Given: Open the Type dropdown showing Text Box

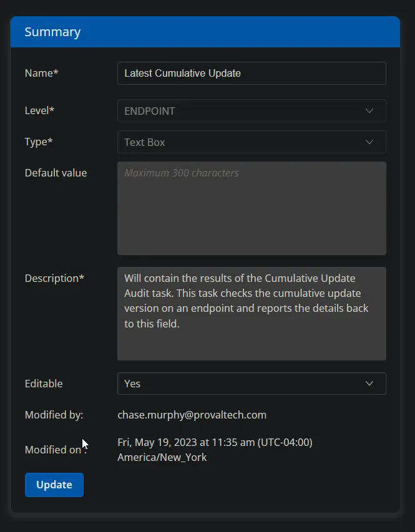Looking at the screenshot, I should (x=251, y=142).
